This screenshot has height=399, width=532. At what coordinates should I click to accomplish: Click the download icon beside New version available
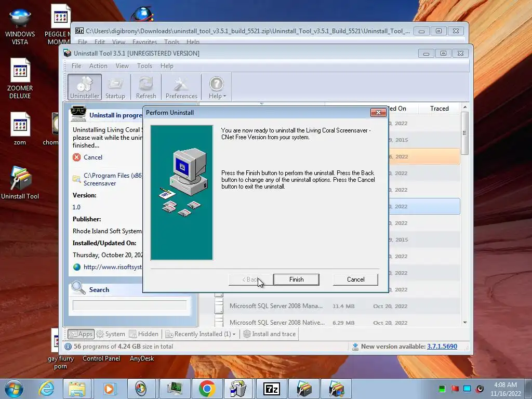pyautogui.click(x=355, y=347)
